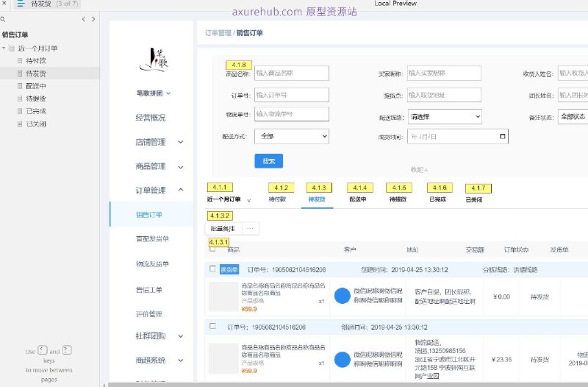Click the ¥23.36 order's product thumbnail
The height and width of the screenshot is (387, 588).
click(x=223, y=358)
